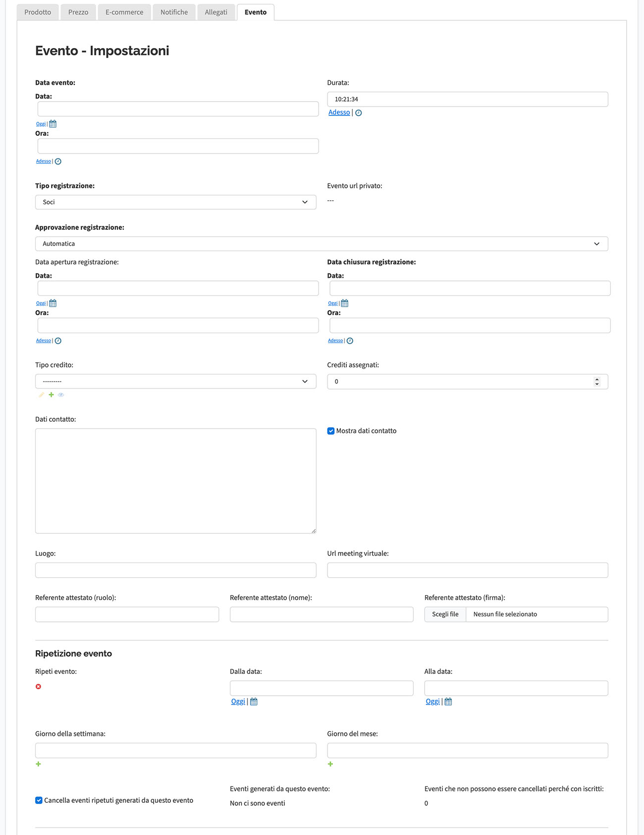
Task: Click 'Non ci sono eventi' text
Action: pyautogui.click(x=258, y=803)
